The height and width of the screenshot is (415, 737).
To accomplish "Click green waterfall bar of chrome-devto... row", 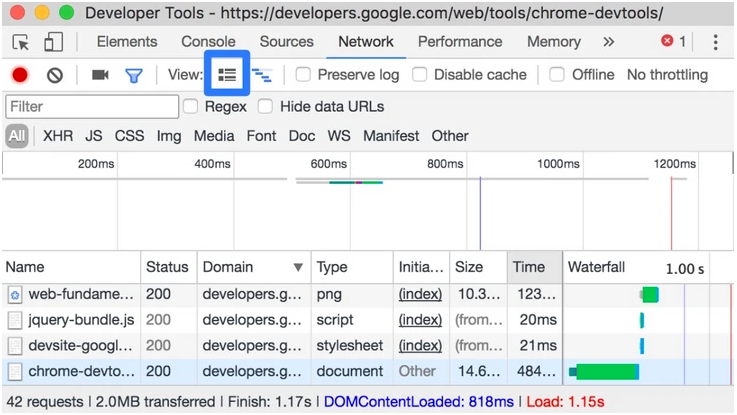I will [607, 372].
